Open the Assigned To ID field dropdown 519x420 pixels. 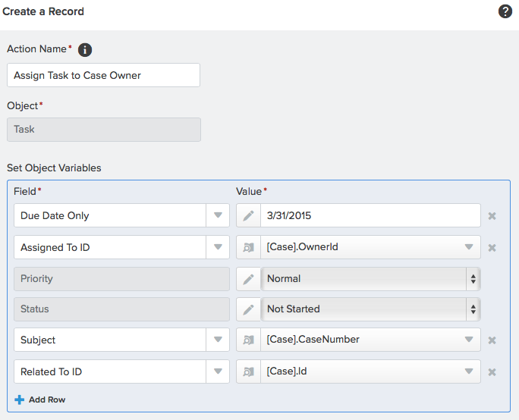pos(218,247)
